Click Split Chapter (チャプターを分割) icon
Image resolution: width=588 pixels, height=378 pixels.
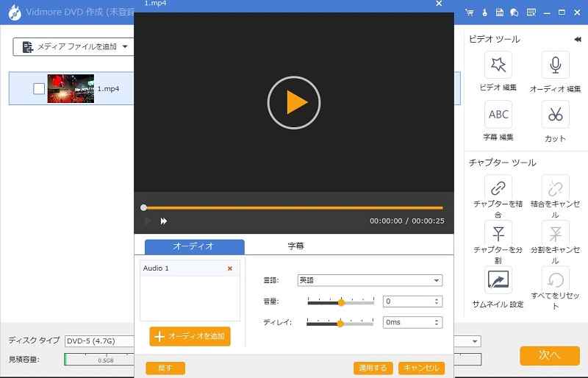coord(498,233)
